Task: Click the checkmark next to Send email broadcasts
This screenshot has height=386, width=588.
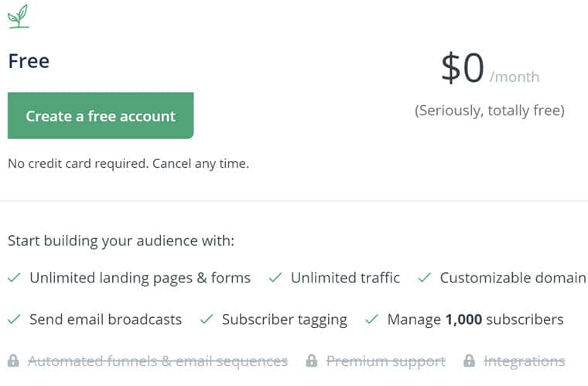Action: pyautogui.click(x=14, y=319)
